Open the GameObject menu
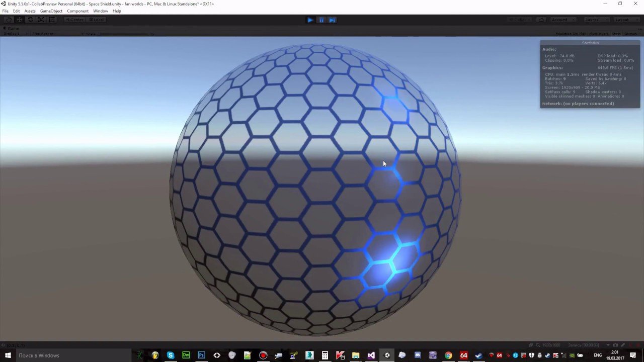The image size is (644, 362). pyautogui.click(x=51, y=11)
